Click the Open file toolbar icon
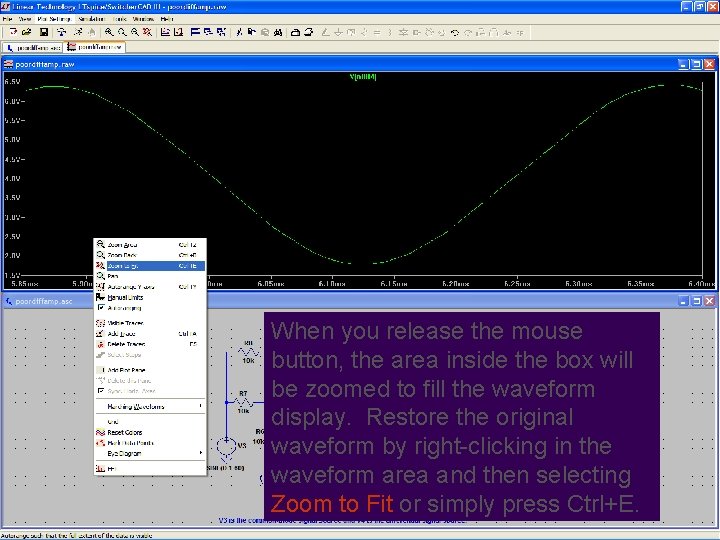The image size is (720, 540). point(27,32)
